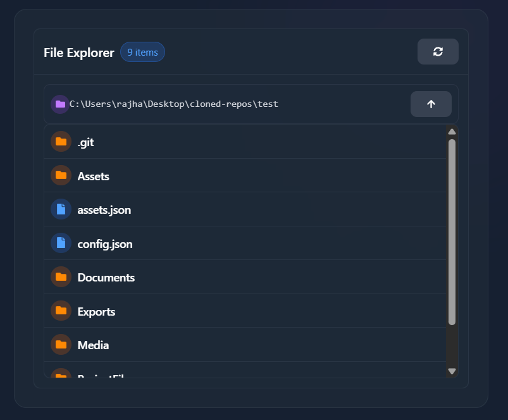Click the orange folder icon for .git

point(61,142)
